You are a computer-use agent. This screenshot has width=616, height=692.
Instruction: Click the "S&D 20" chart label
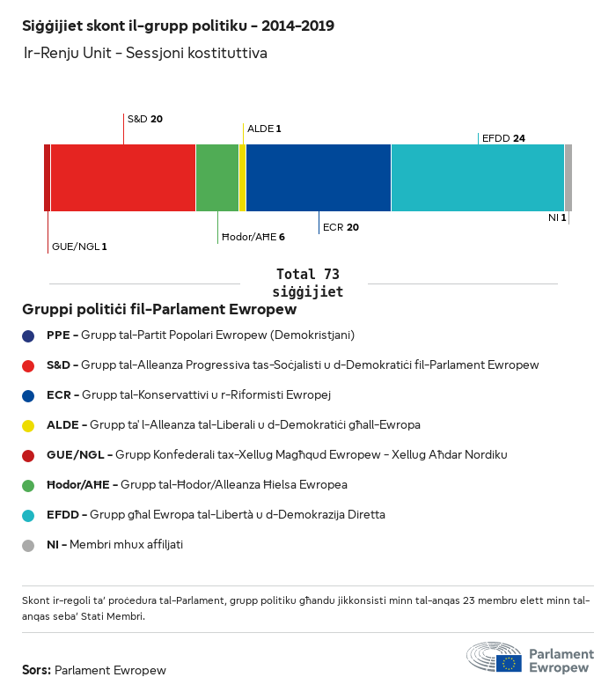[145, 119]
